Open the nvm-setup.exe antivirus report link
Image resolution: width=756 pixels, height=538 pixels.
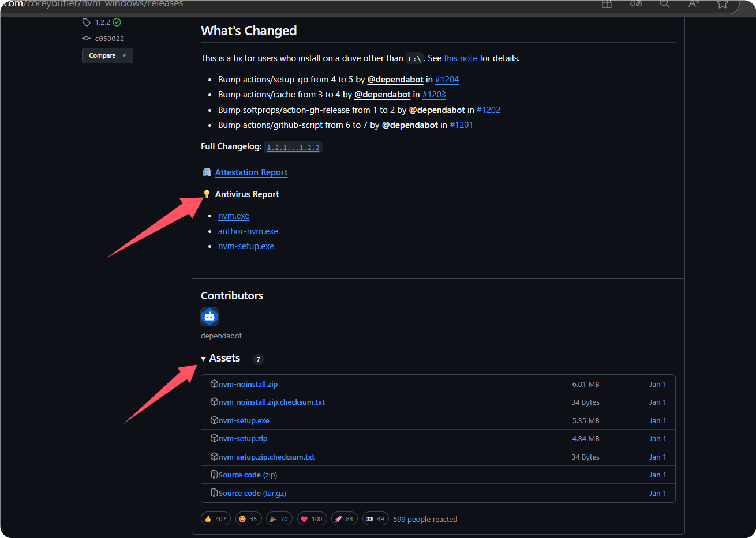pyautogui.click(x=246, y=246)
